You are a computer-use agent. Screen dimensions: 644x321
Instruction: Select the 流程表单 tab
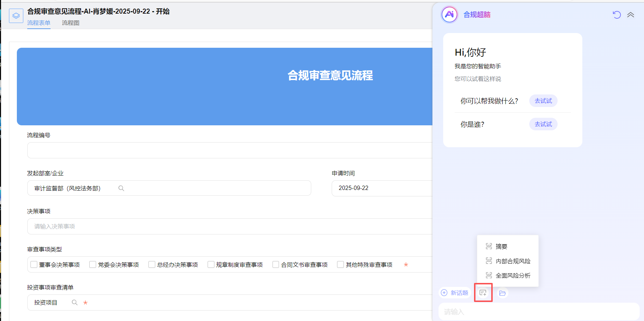point(39,23)
